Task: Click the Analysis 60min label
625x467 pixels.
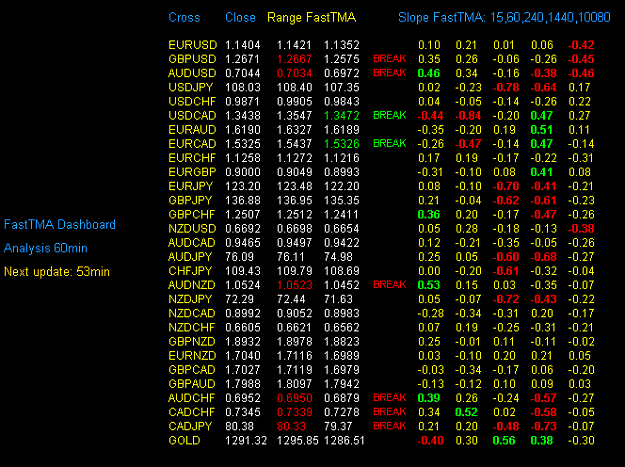Action: [45, 248]
